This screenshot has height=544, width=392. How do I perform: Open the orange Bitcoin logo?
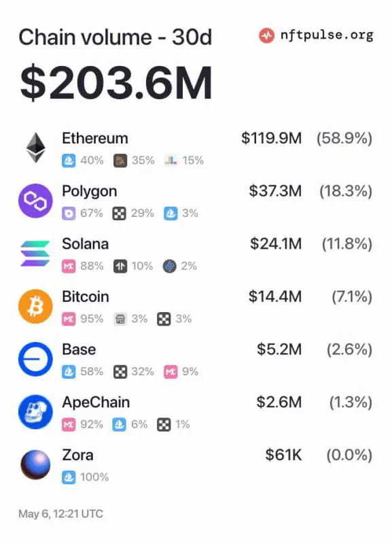click(35, 307)
